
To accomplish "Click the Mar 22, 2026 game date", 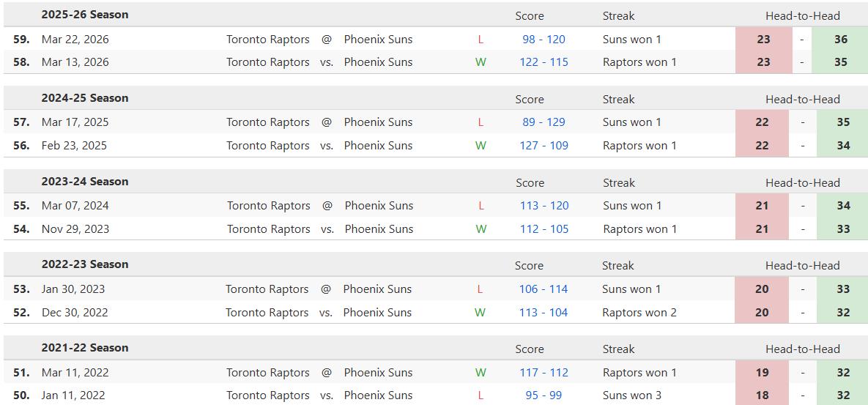I will point(75,40).
